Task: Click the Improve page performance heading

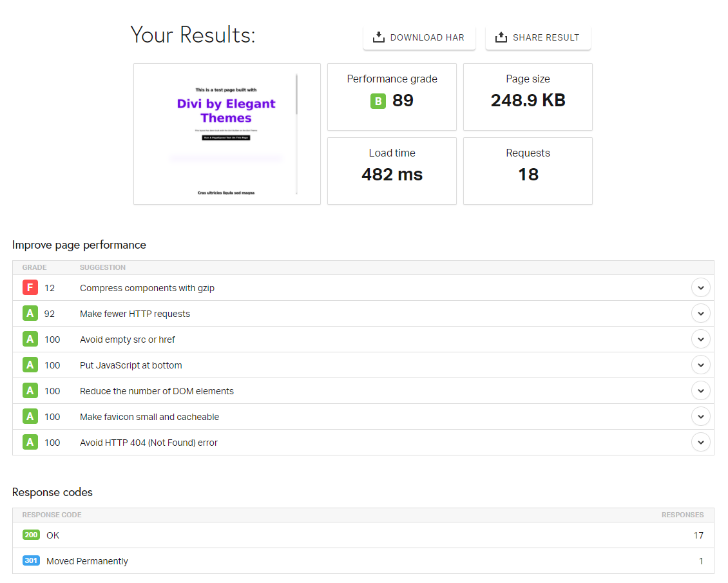Action: pyautogui.click(x=79, y=245)
